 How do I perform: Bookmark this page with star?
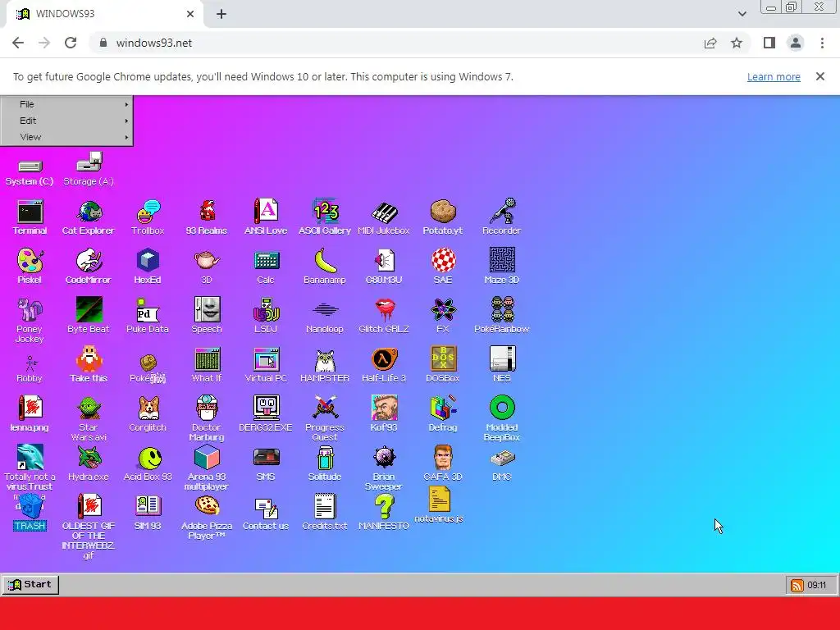tap(737, 43)
